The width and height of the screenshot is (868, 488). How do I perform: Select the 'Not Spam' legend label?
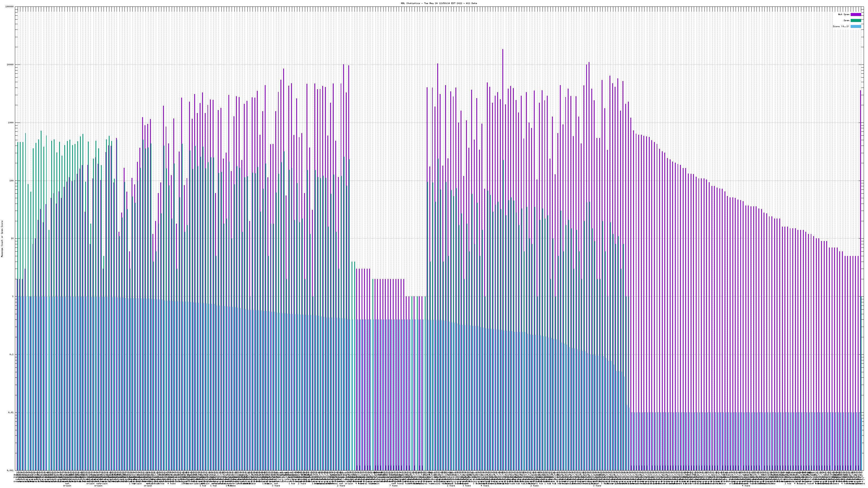pyautogui.click(x=844, y=14)
